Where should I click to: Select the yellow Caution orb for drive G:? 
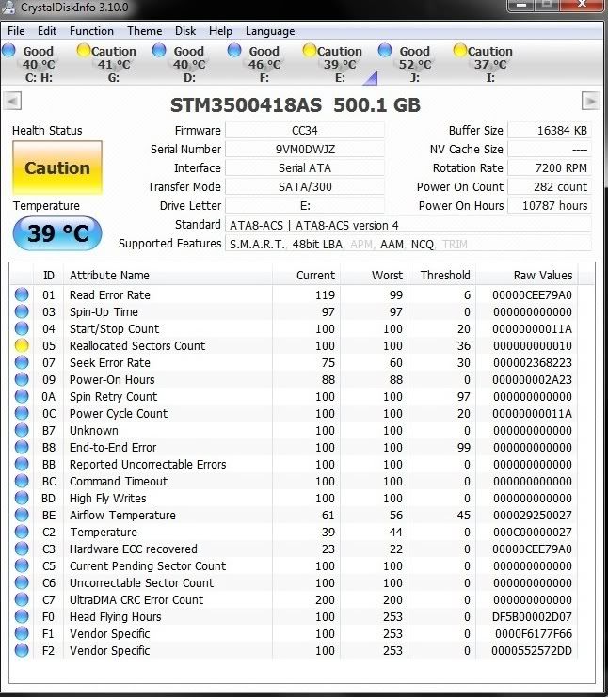84,51
